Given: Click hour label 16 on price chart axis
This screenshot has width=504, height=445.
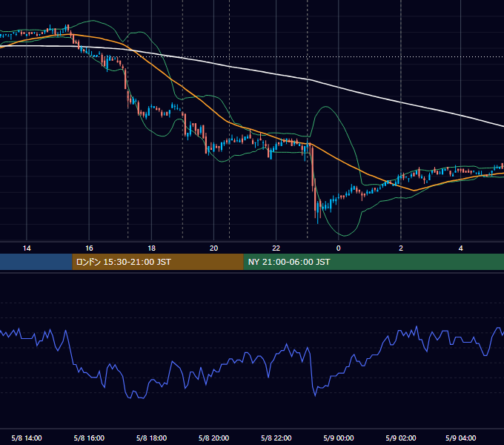Looking at the screenshot, I should click(89, 248).
